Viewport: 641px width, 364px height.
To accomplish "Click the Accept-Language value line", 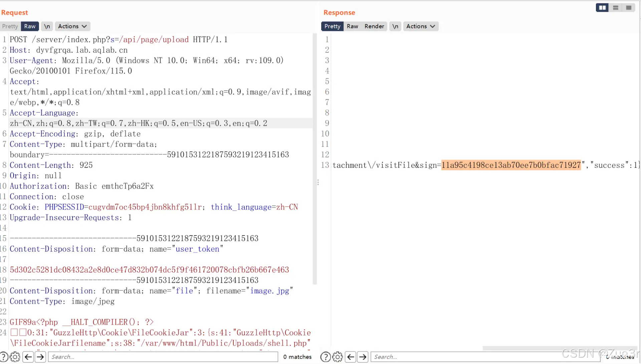I will [139, 123].
